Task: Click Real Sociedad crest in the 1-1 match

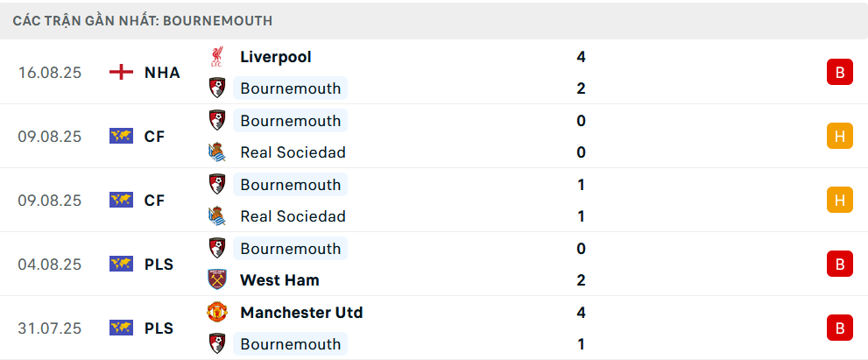Action: [216, 216]
